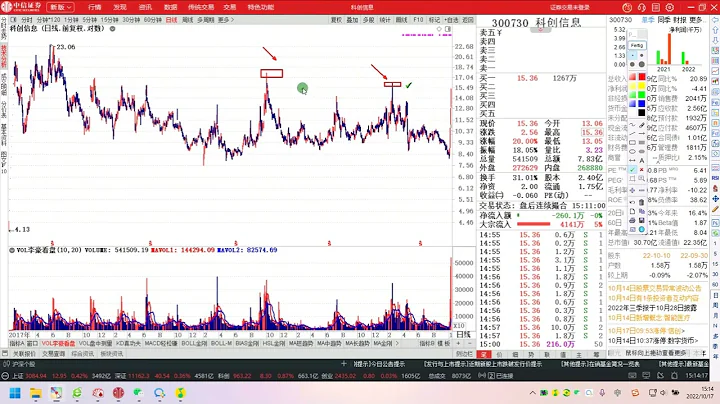Open the 交易查询 bottom tab
This screenshot has height=404, width=720.
pyautogui.click(x=54, y=354)
